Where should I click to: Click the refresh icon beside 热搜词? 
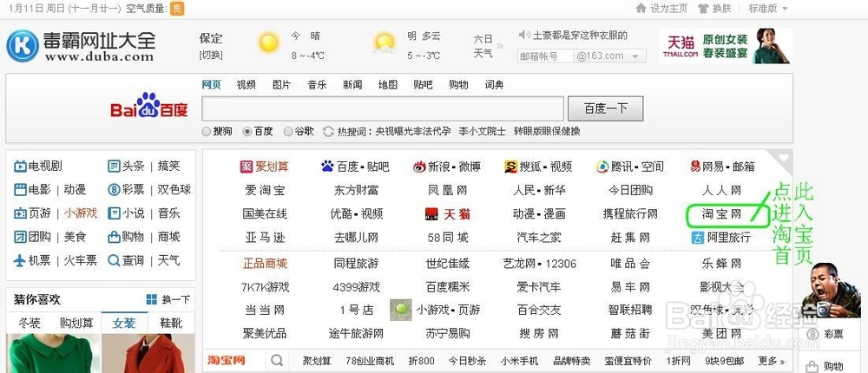tap(328, 132)
